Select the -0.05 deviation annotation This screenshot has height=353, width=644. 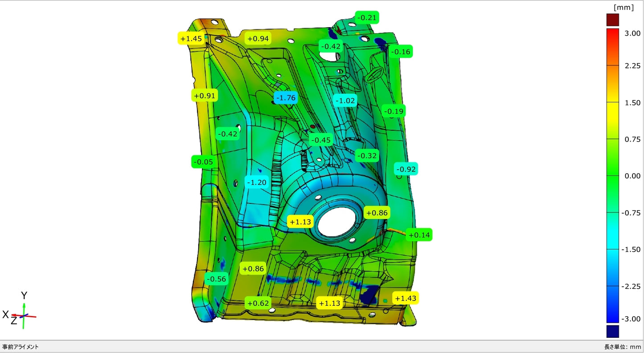point(204,162)
